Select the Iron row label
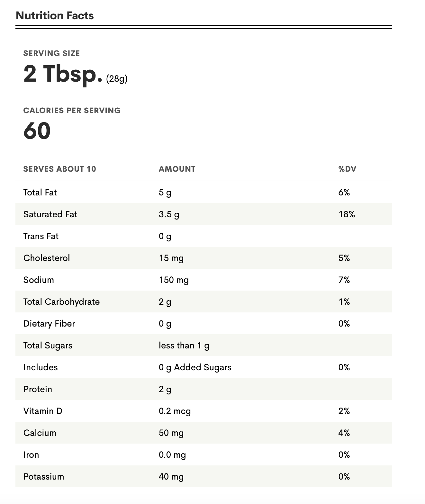 point(31,455)
